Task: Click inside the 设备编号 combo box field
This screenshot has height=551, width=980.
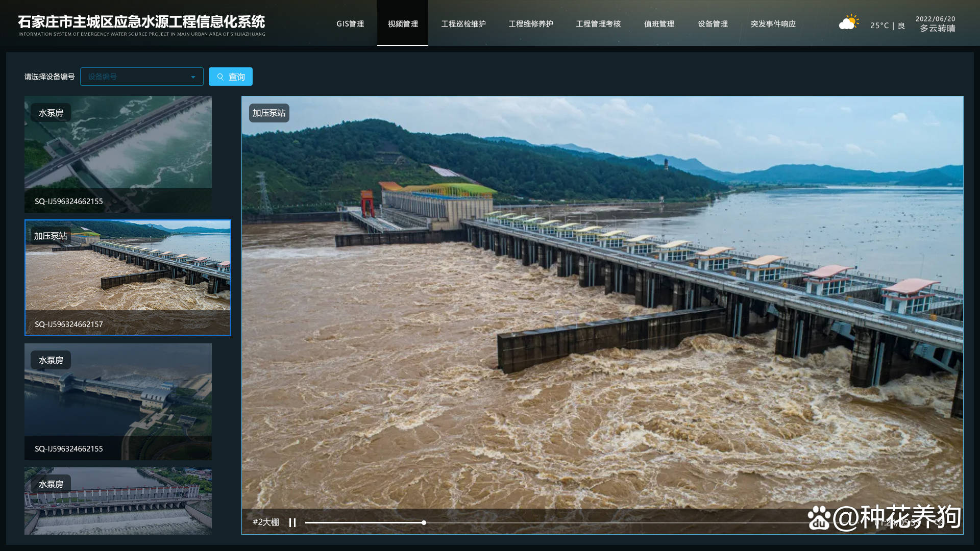Action: click(x=133, y=77)
